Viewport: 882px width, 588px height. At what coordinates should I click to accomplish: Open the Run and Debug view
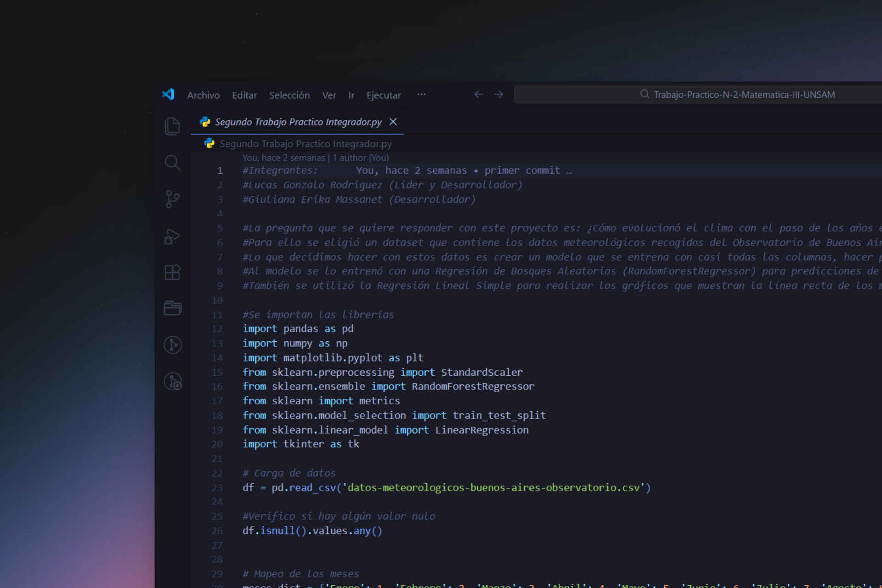tap(172, 236)
